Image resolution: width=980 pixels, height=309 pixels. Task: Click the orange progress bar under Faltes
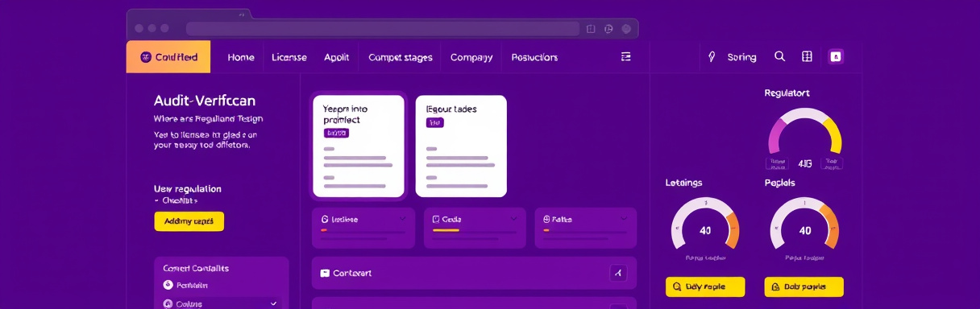click(546, 230)
